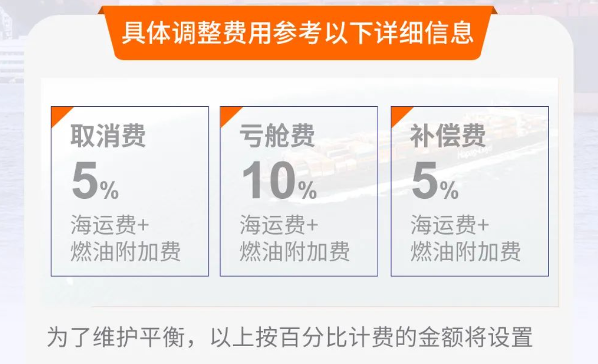Screen dimensions: 598x364
Task: Click 燃油附加费 text in the 补偿费 card
Action: click(x=466, y=252)
